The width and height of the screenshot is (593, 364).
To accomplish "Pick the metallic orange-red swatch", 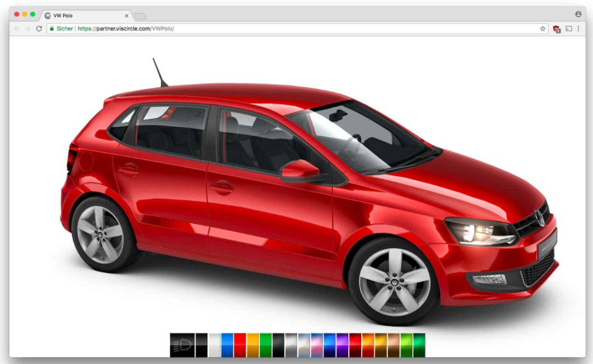I will (x=368, y=345).
